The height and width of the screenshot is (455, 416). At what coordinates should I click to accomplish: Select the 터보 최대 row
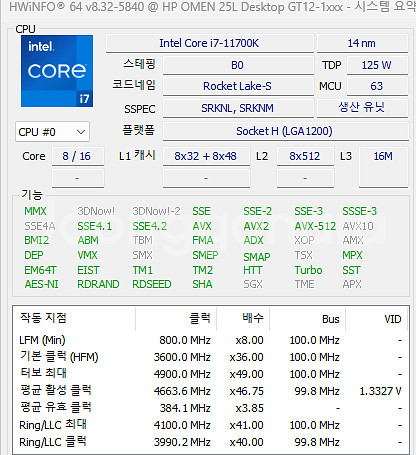click(x=210, y=374)
